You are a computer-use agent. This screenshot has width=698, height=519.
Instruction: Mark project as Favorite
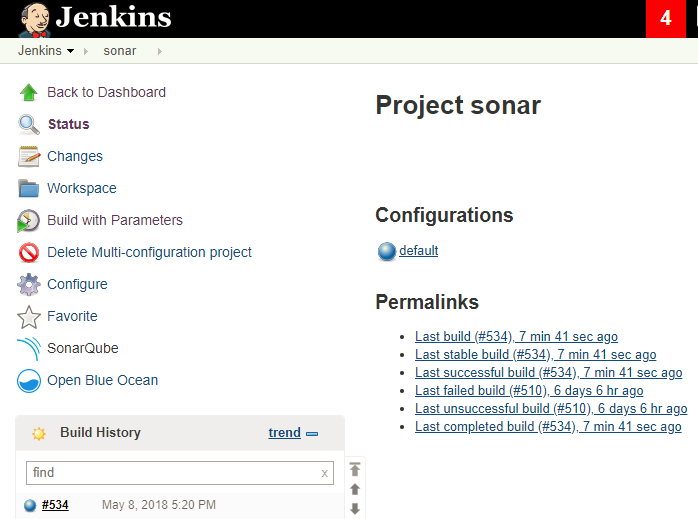[x=72, y=316]
